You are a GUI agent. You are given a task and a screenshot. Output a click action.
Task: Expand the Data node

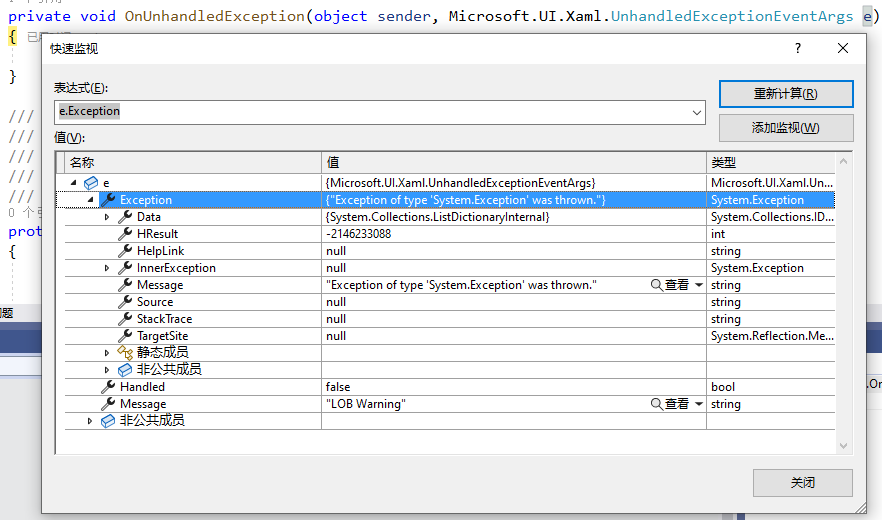point(107,217)
